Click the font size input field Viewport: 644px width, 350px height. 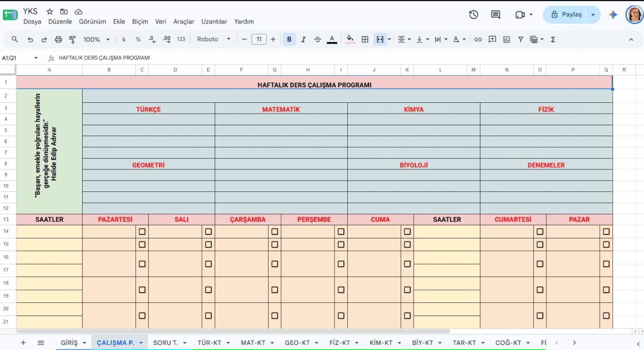click(259, 40)
